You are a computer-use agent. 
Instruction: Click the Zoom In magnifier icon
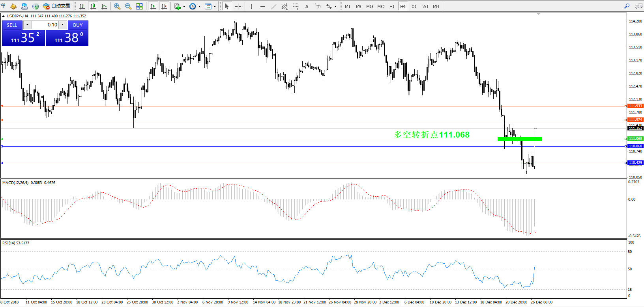(117, 6)
